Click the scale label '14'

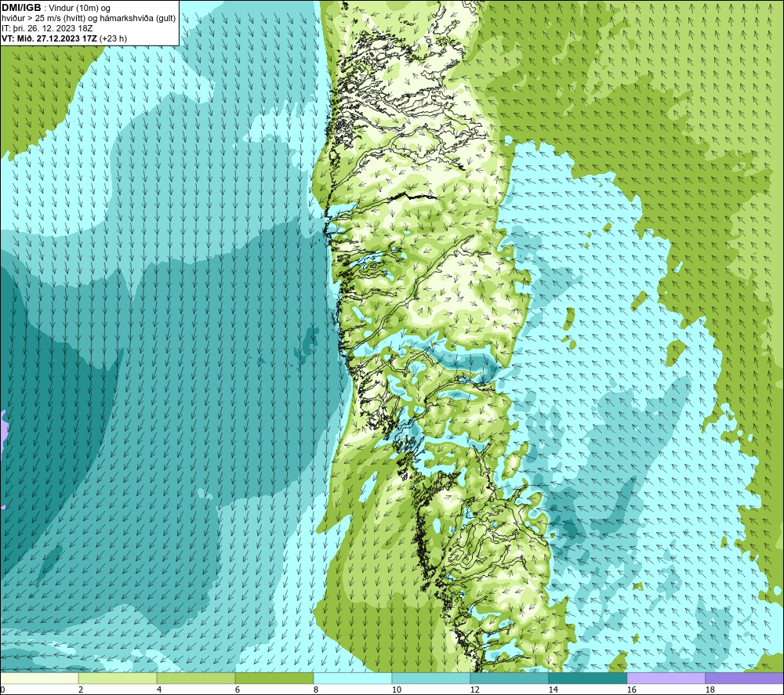click(553, 690)
